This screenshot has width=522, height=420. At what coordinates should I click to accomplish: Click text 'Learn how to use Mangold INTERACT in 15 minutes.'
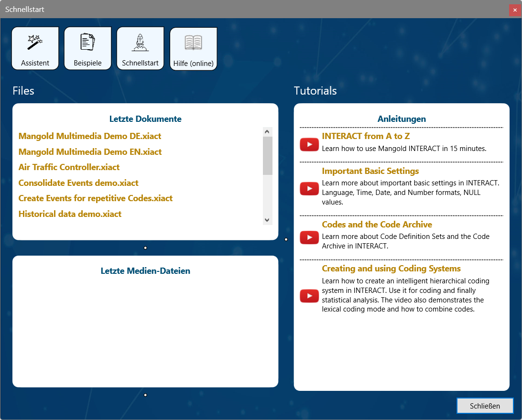click(404, 149)
